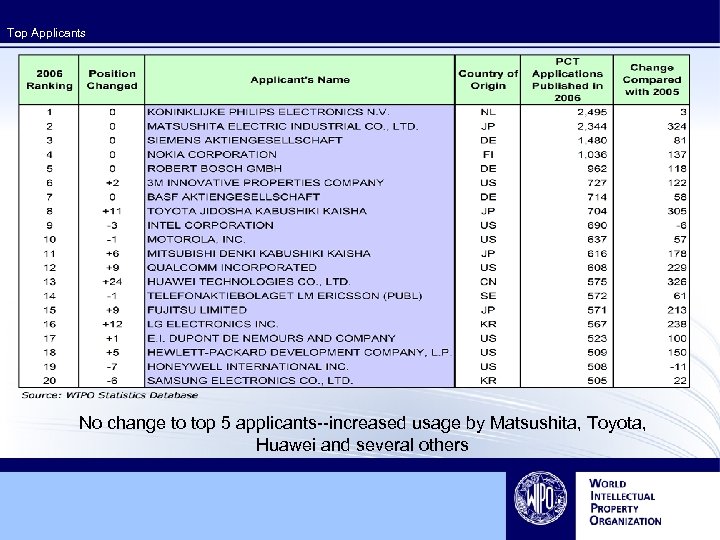
Task: Select 'SIEMENS AKTIENGESELLSCHAFT' applicant name
Action: [x=245, y=141]
